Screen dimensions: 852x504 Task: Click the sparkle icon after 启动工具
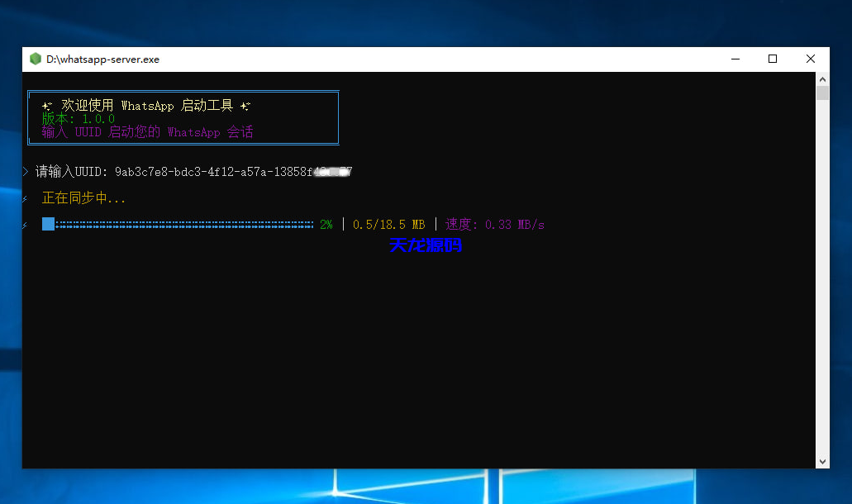(245, 106)
